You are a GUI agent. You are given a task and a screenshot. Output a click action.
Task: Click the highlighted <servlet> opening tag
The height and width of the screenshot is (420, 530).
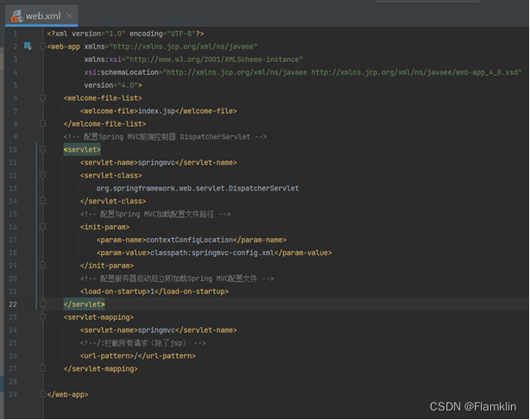82,149
